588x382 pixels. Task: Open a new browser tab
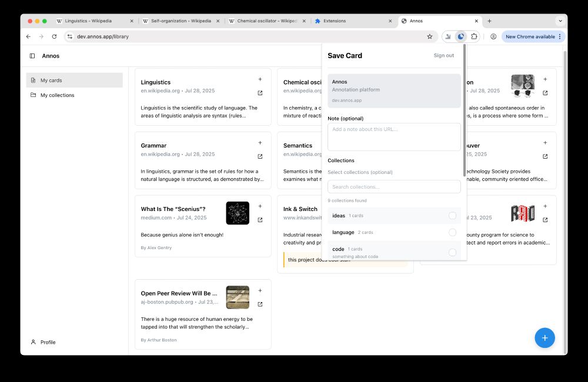tap(489, 21)
